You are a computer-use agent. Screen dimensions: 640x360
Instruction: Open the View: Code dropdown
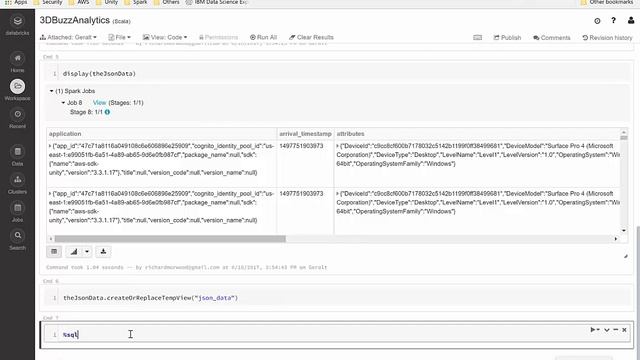click(165, 37)
